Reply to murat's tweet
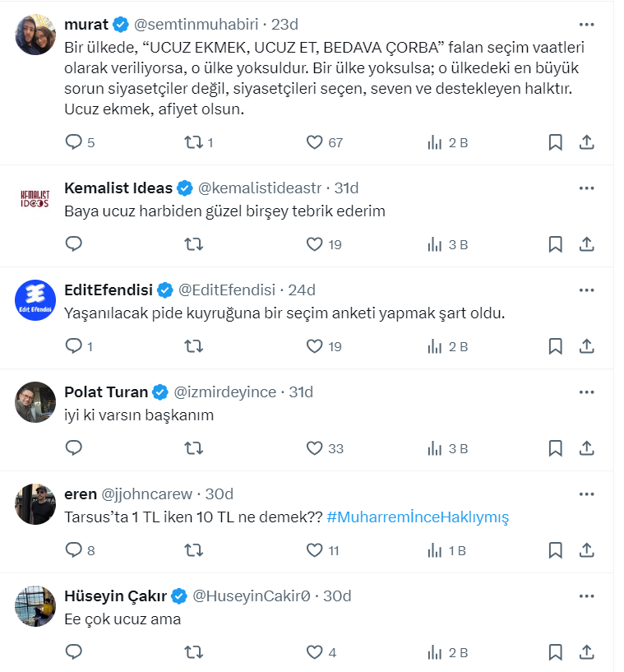The image size is (624, 672). (x=74, y=142)
